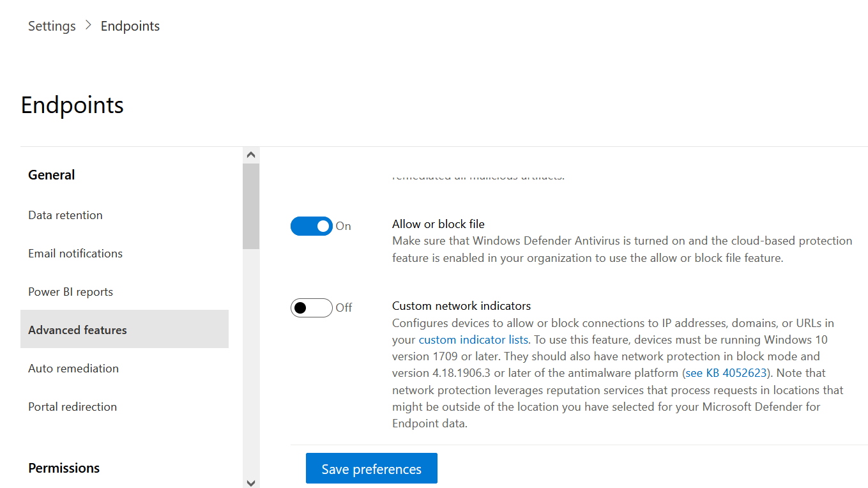Click the breadcrumb chevron separator
Screen dimensions: 868x488
tap(88, 26)
